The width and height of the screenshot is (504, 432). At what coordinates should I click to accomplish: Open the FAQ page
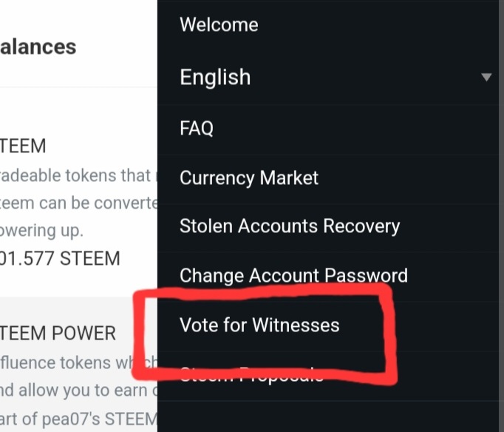(197, 129)
